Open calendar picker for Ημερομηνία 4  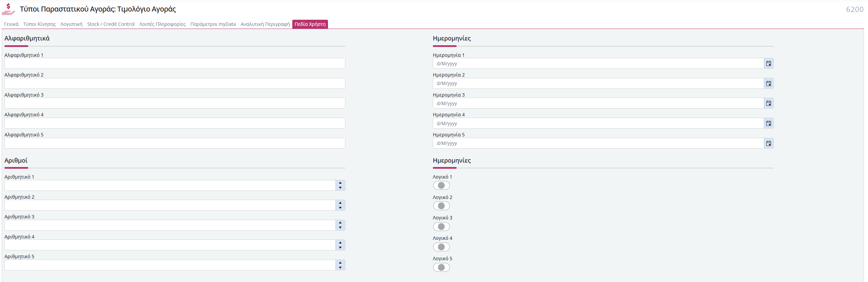(x=769, y=123)
